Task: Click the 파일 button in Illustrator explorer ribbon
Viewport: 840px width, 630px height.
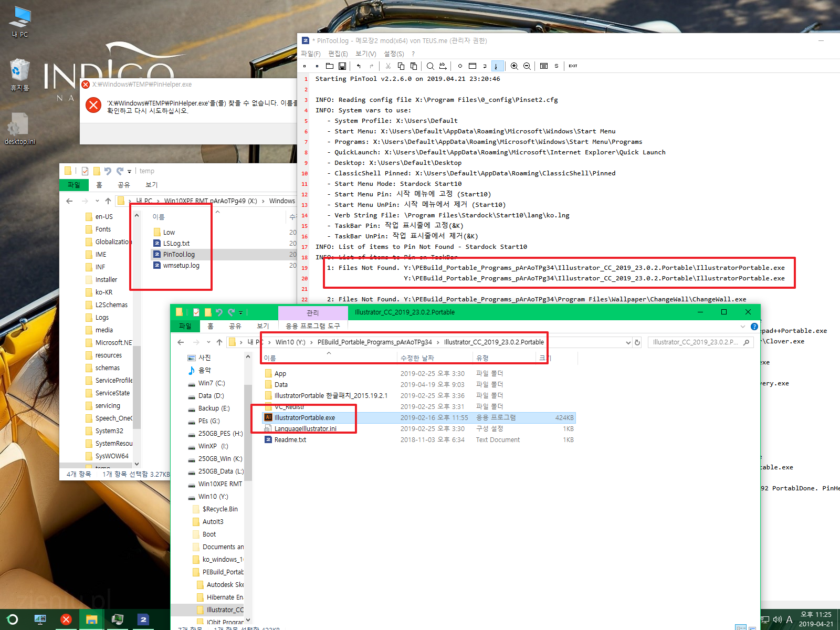Action: click(185, 327)
